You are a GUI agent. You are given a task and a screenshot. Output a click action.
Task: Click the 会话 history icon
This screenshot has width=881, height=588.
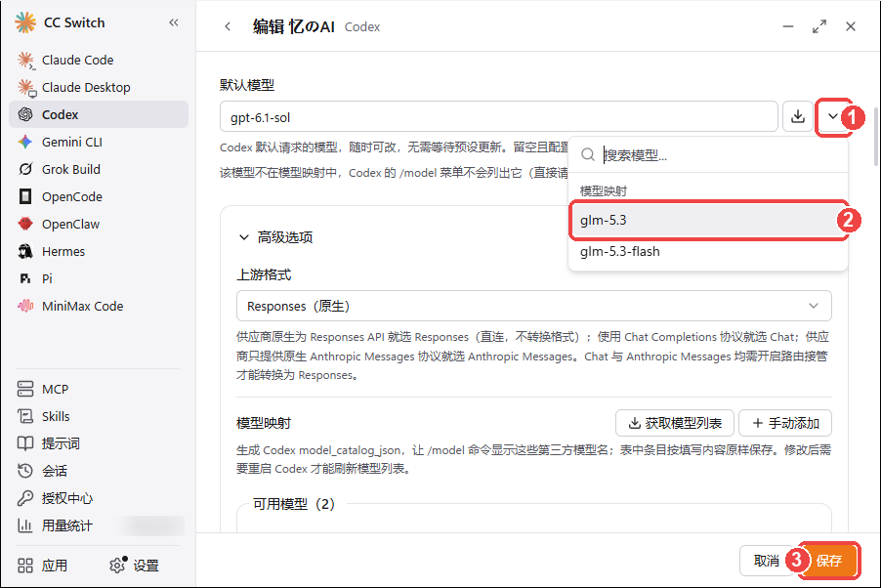pyautogui.click(x=25, y=471)
